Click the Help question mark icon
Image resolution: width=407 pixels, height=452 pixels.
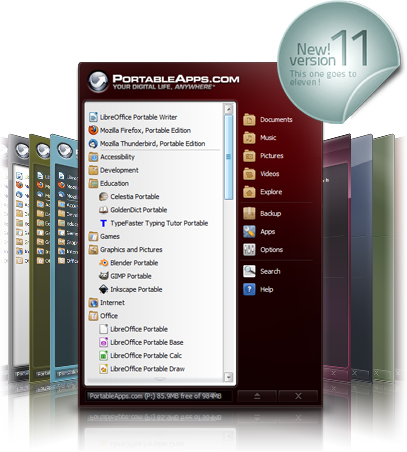(249, 289)
